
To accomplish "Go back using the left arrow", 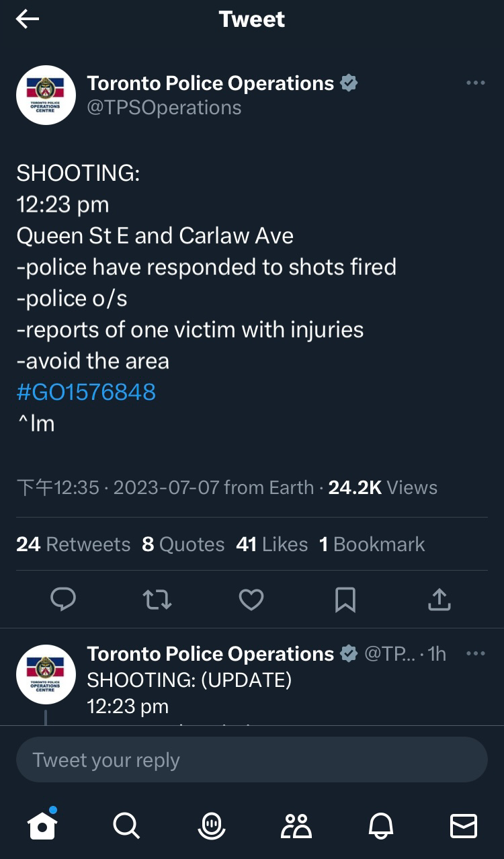I will (28, 19).
